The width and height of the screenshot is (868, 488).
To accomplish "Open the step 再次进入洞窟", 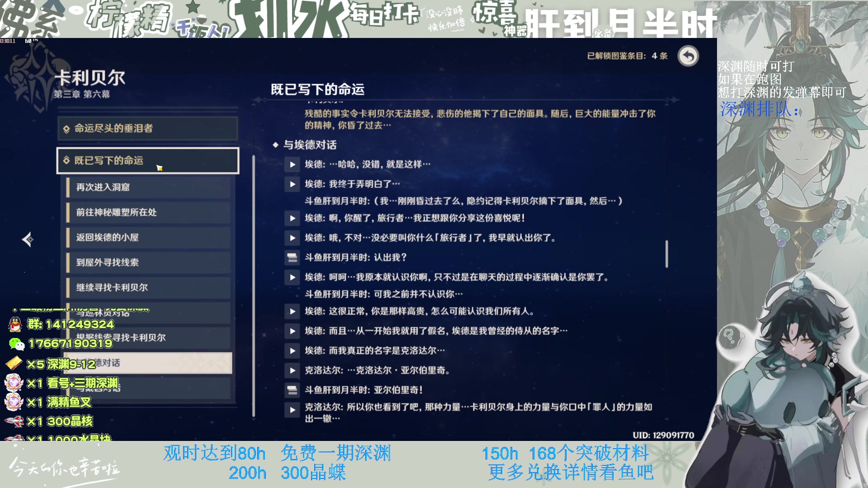I will [x=149, y=187].
